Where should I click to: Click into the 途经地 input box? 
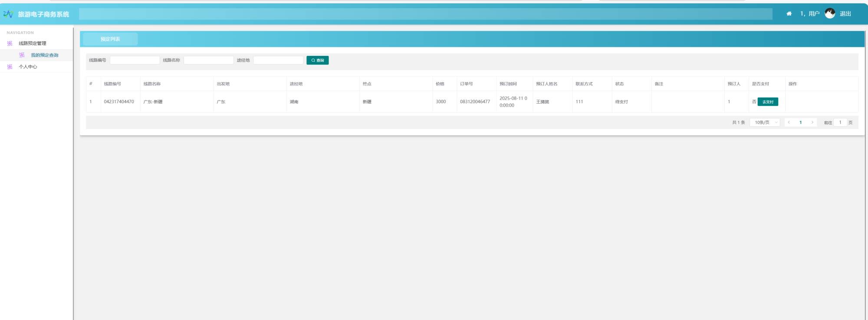coord(278,60)
